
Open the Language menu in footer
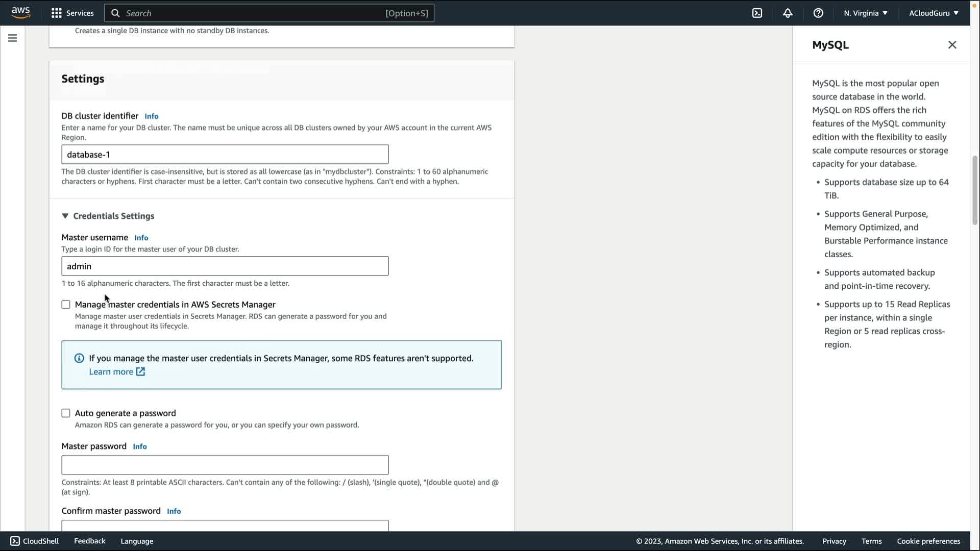coord(137,541)
